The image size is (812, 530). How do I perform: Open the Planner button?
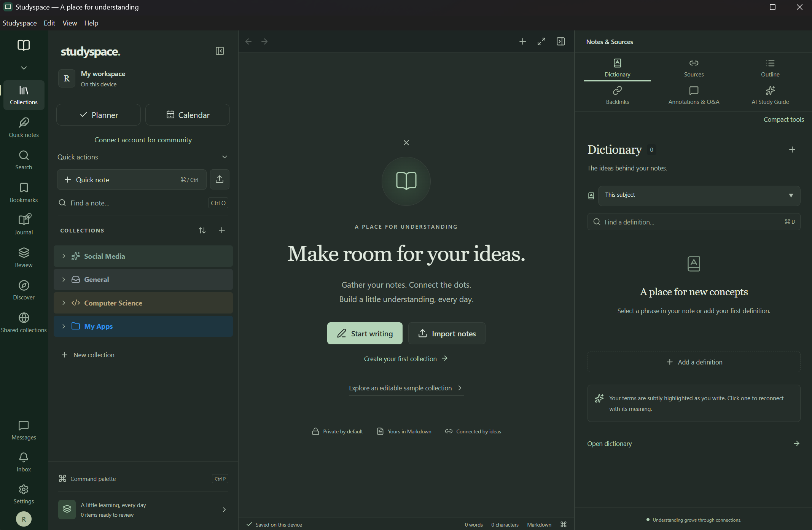99,115
